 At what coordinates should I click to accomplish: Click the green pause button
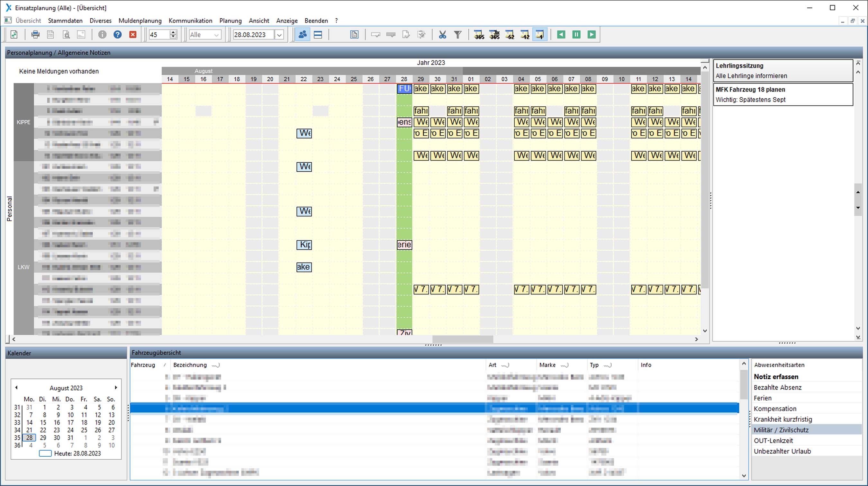click(x=576, y=34)
